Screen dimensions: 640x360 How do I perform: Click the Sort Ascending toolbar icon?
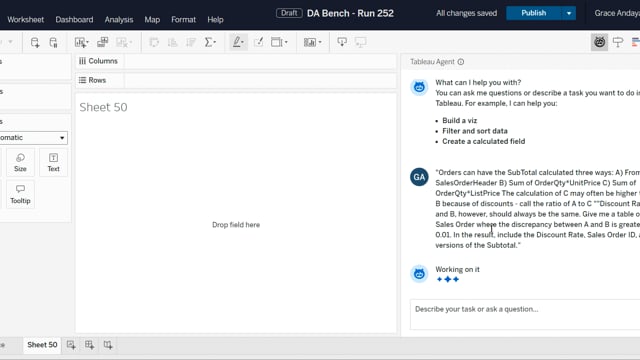(x=173, y=42)
